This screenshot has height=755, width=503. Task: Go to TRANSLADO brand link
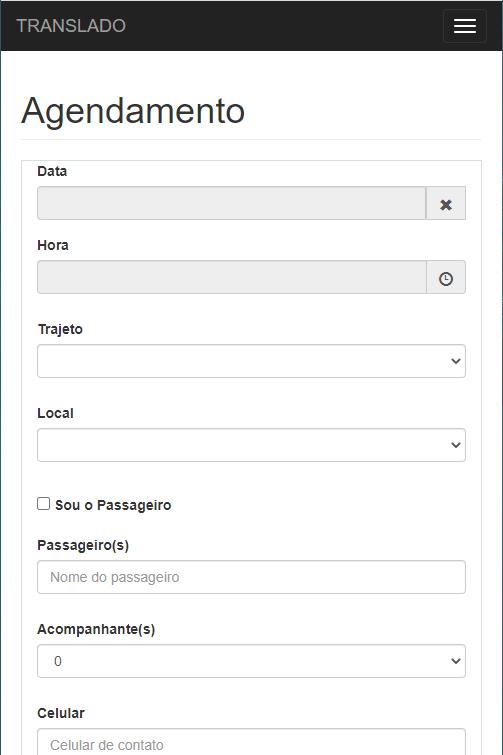click(71, 26)
